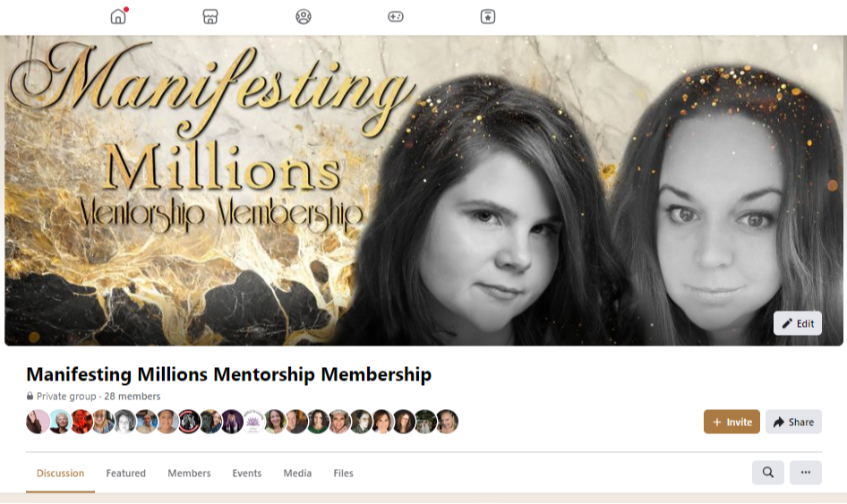Select the Discussion tab

coord(61,474)
